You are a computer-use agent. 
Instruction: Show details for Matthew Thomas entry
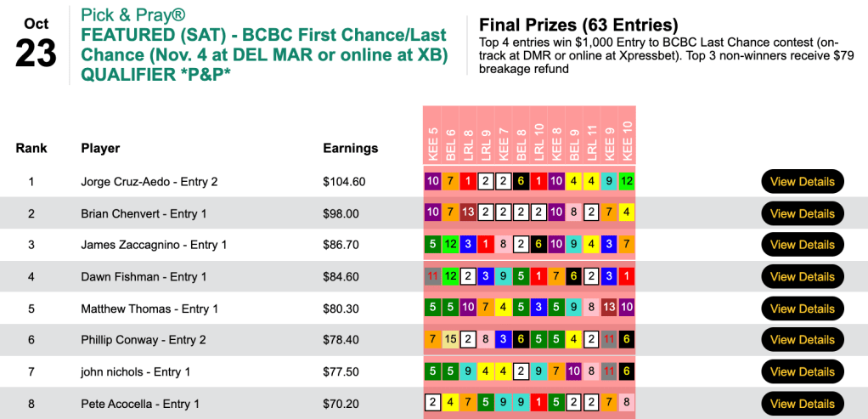point(803,309)
